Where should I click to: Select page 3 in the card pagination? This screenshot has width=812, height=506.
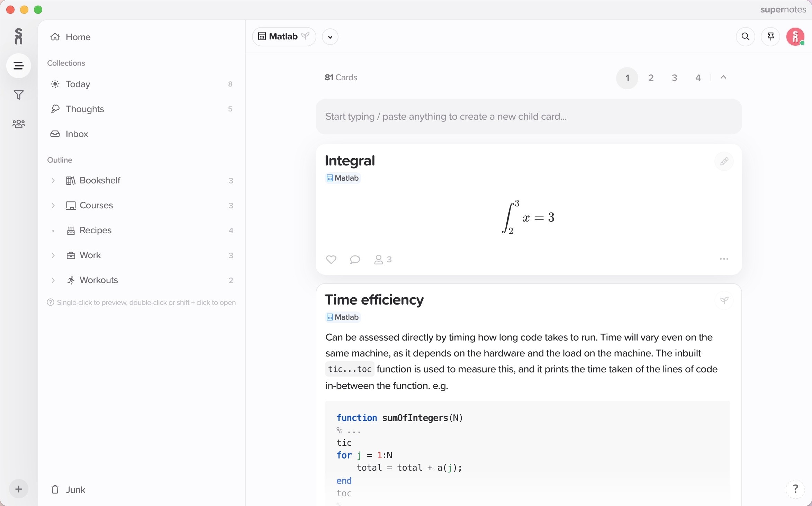coord(674,78)
